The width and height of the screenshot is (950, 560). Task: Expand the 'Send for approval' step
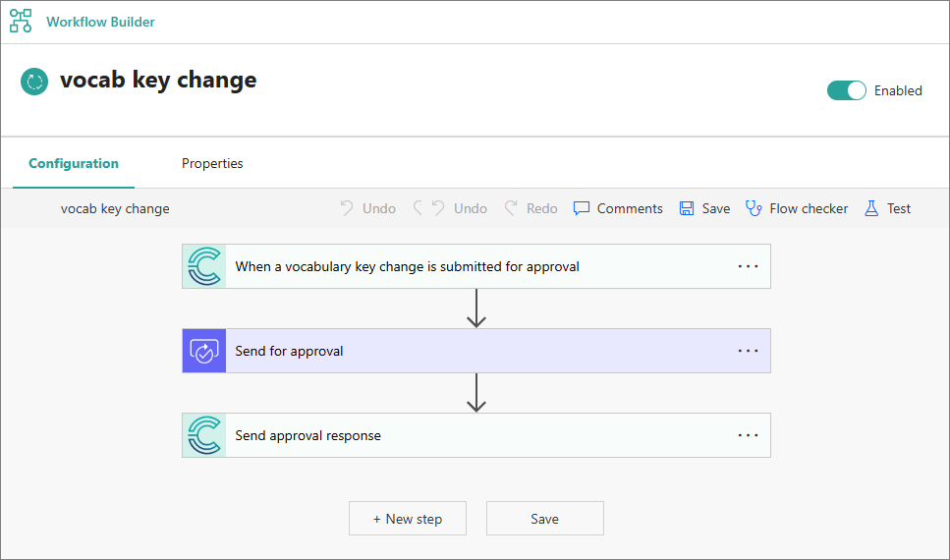pyautogui.click(x=476, y=351)
